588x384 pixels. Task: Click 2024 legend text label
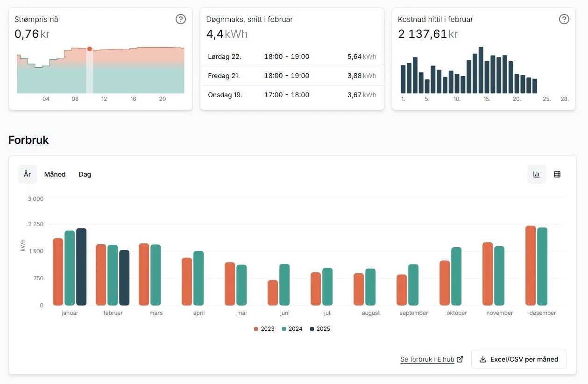(x=296, y=329)
